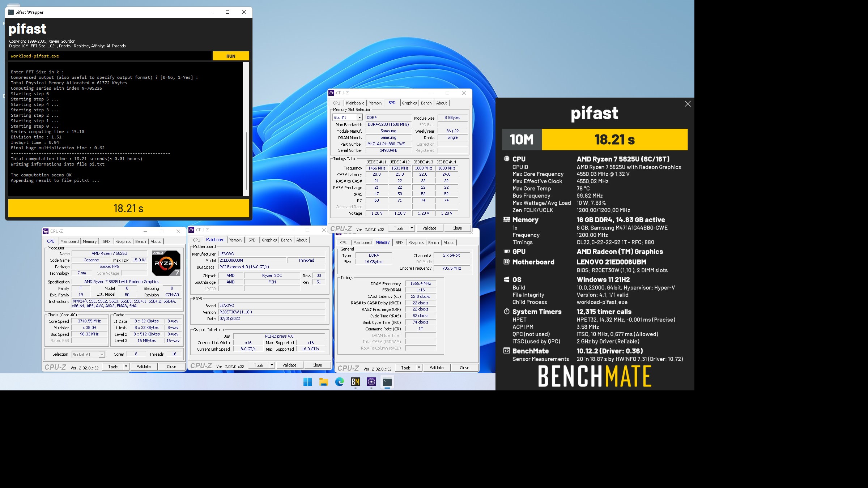Select Graphics tab in Mainboard window
This screenshot has height=488, width=868.
coord(269,240)
